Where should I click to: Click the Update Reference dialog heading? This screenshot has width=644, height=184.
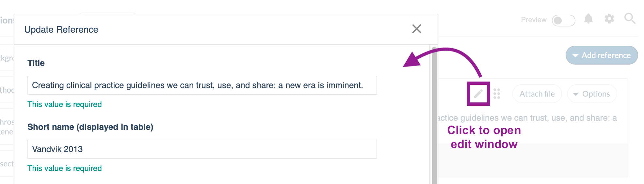pos(61,29)
